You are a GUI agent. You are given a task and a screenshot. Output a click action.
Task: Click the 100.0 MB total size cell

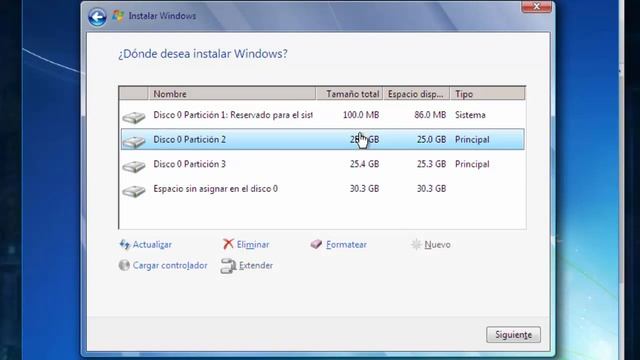tap(361, 115)
